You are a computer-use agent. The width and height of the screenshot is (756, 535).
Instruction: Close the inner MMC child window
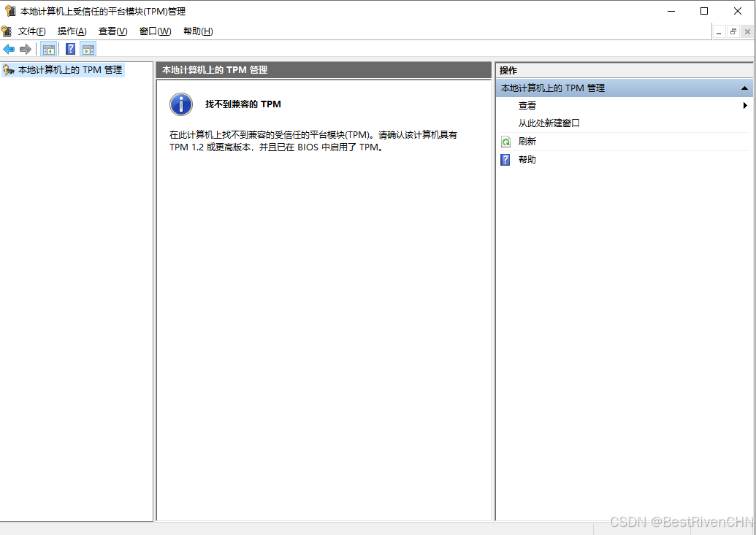click(747, 32)
